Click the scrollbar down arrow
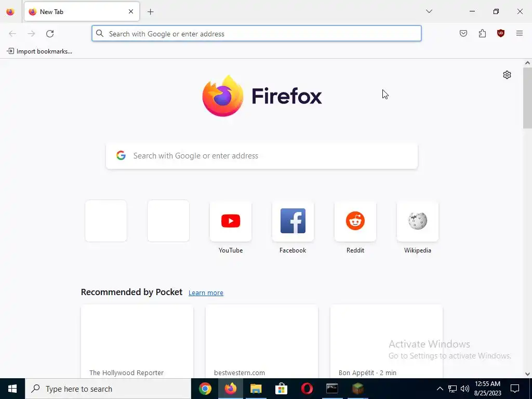532x399 pixels. coord(527,374)
